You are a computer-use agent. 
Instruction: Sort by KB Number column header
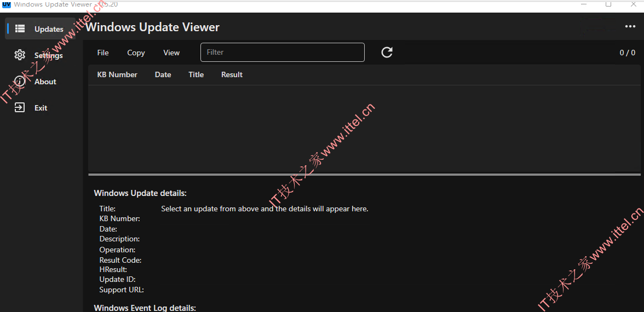pos(117,74)
